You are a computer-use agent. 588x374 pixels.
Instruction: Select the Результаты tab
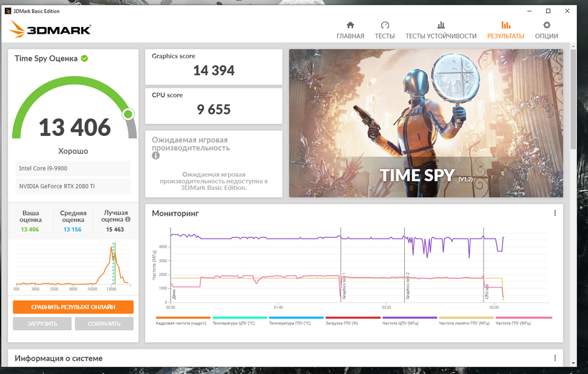(x=505, y=30)
